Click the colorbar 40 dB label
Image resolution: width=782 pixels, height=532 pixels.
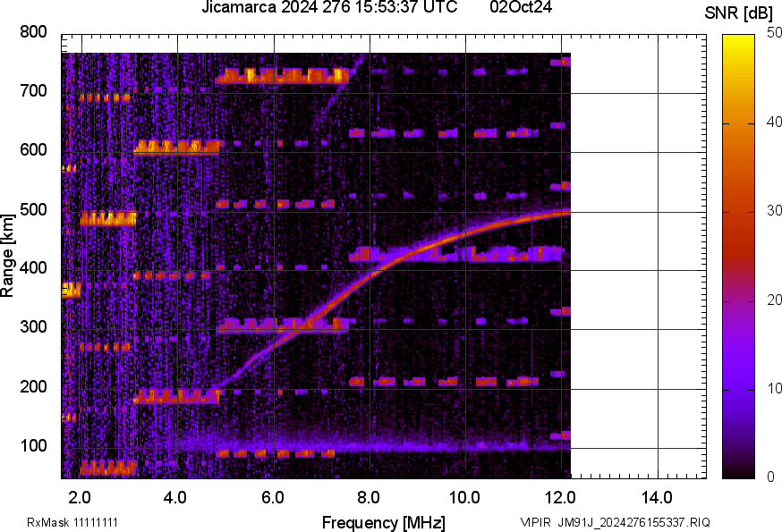click(x=774, y=122)
